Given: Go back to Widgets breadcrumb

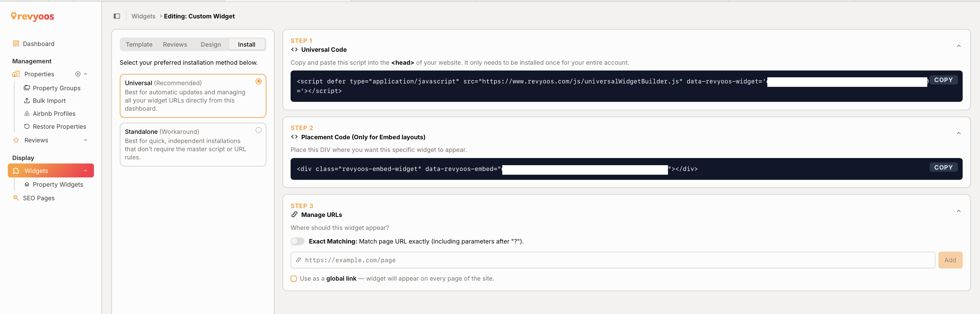Looking at the screenshot, I should (143, 16).
